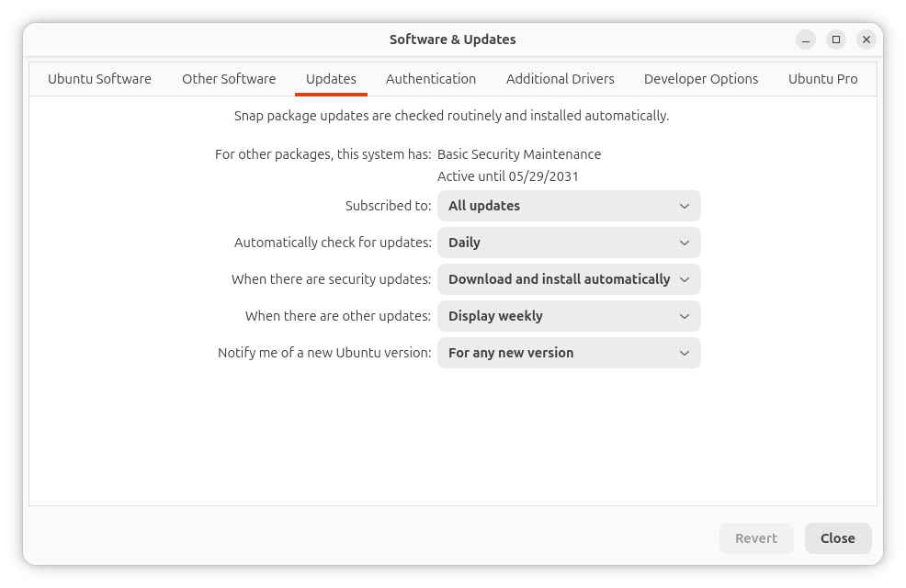Click the Close button at bottom right
This screenshot has width=906, height=588.
(838, 538)
